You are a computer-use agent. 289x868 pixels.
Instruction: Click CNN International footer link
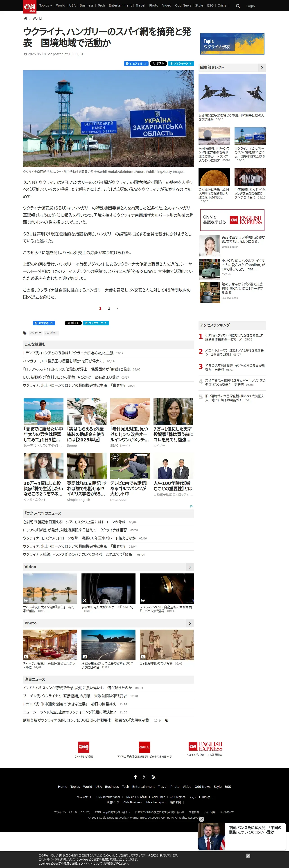[x=108, y=797]
